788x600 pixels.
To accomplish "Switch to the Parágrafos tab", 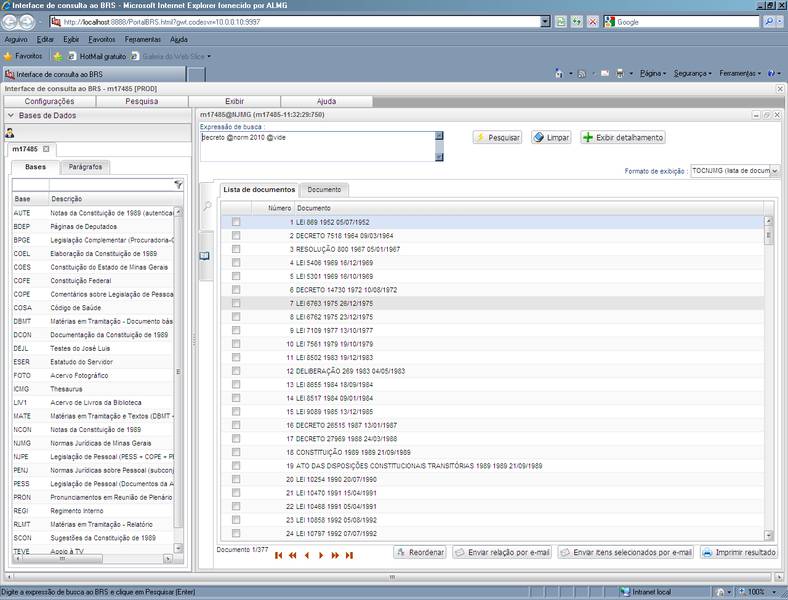I will coord(85,167).
